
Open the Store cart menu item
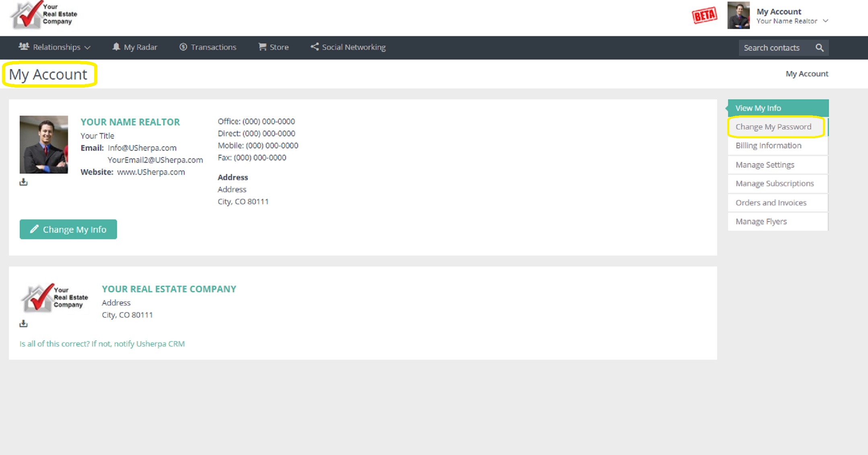pyautogui.click(x=274, y=47)
